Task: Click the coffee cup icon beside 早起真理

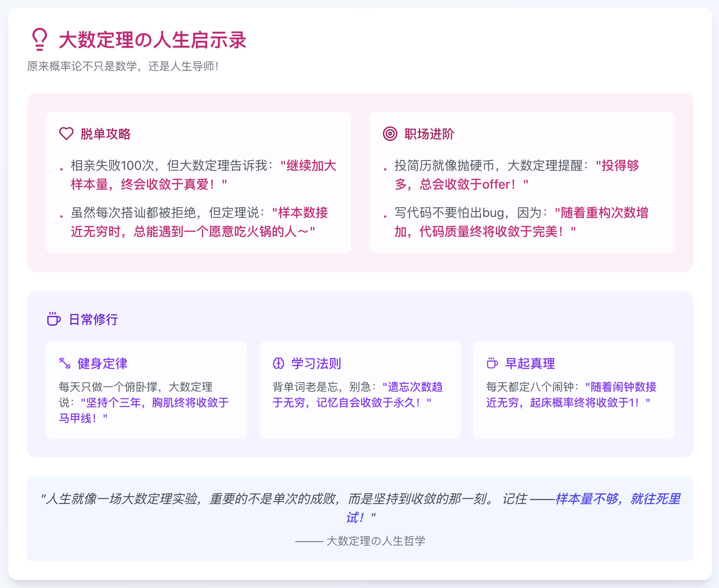Action: 492,363
